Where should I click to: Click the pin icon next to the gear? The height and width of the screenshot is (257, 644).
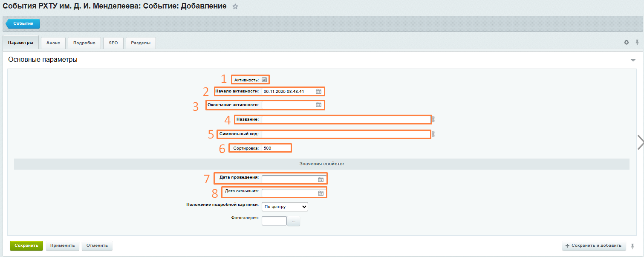[637, 42]
